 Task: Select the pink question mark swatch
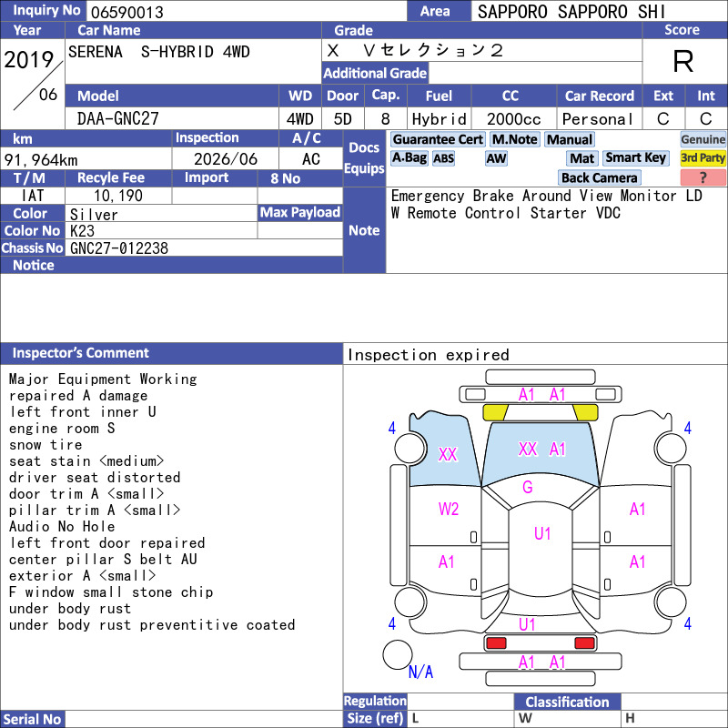pyautogui.click(x=703, y=177)
